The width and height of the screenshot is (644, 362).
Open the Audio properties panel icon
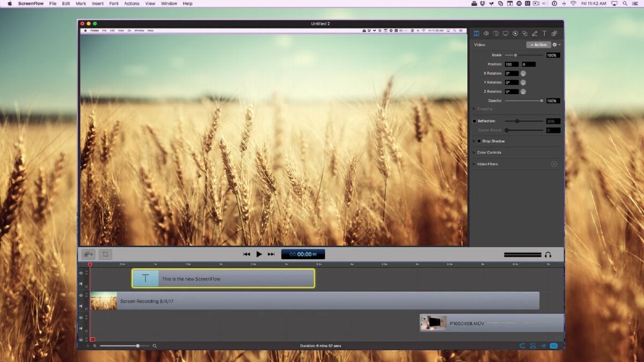pyautogui.click(x=486, y=33)
